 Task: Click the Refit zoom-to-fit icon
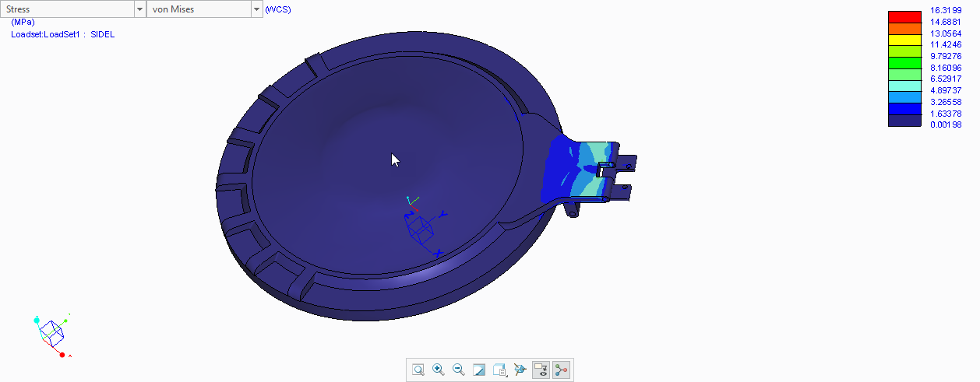click(418, 370)
